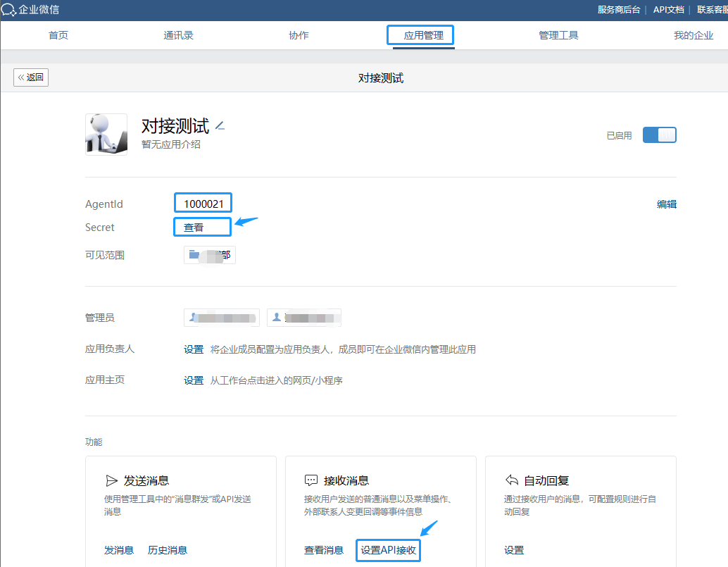Click the 企业微信 logo icon
Viewport: 728px width, 567px height.
pyautogui.click(x=8, y=9)
